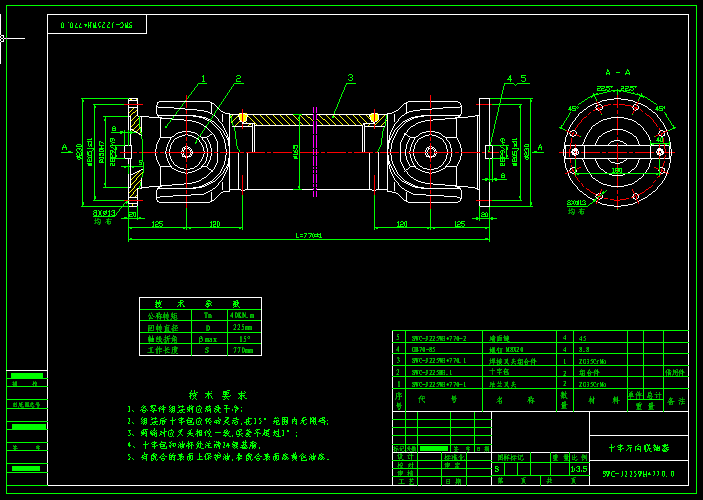Select code SWC-J225WH+770-2 in parts list

[438, 339]
